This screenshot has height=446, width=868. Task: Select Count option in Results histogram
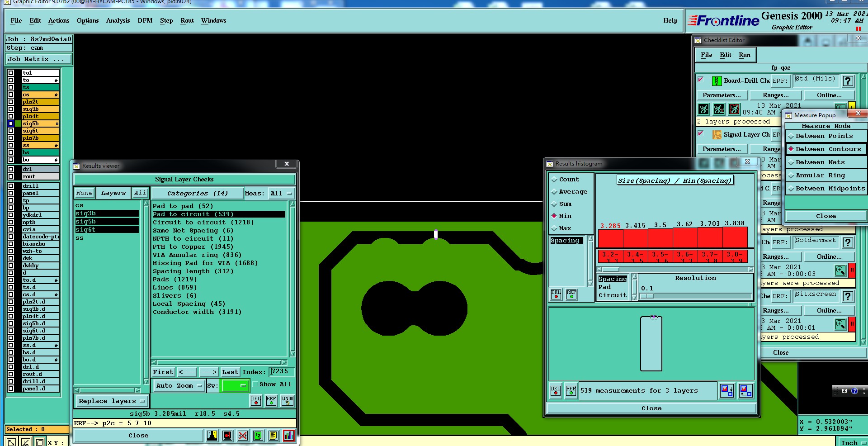click(x=565, y=180)
